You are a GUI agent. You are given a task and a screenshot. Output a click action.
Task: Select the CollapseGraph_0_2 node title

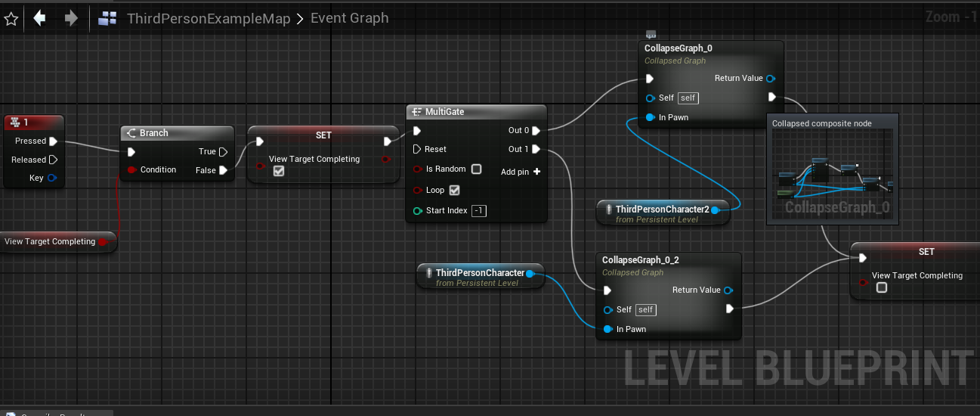[x=640, y=260]
